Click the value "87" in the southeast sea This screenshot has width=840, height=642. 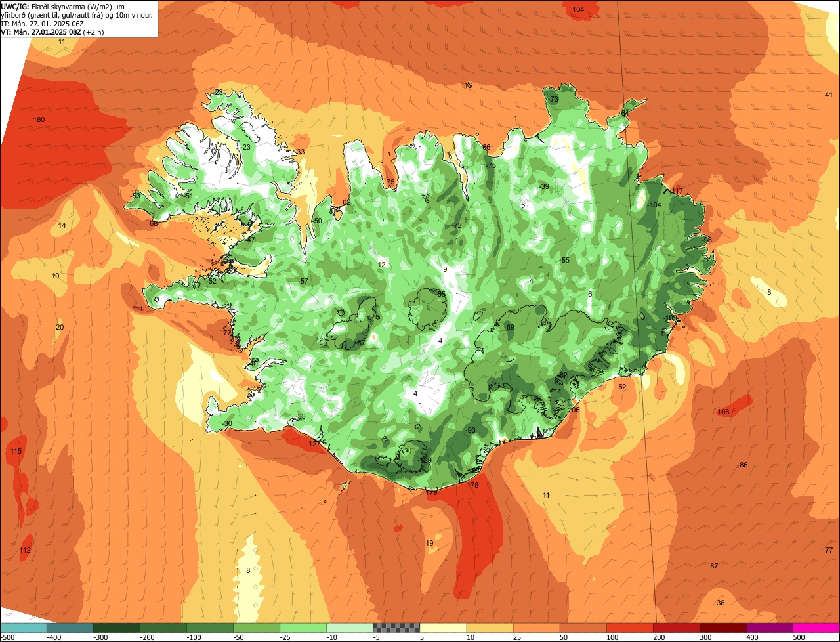(x=714, y=566)
